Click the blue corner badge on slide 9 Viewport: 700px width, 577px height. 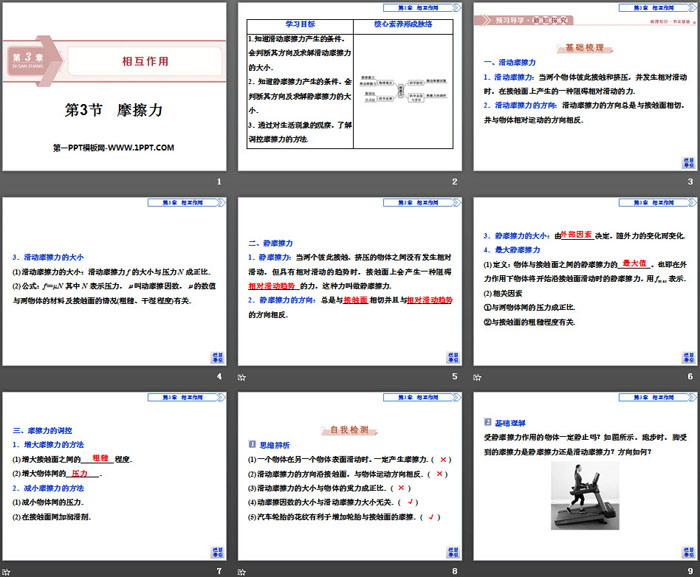coord(687,550)
